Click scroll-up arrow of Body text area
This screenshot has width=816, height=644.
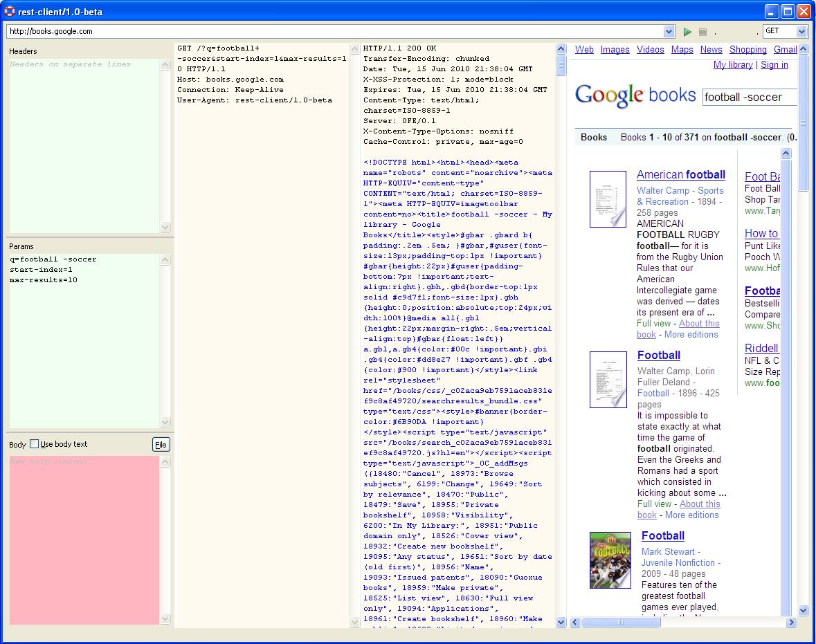[x=165, y=462]
